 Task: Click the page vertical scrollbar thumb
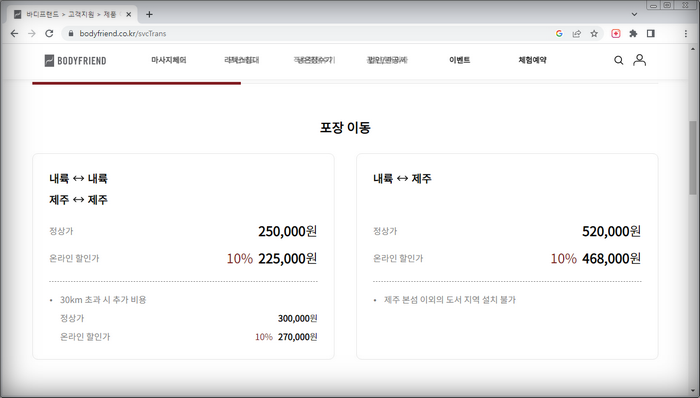(x=693, y=158)
